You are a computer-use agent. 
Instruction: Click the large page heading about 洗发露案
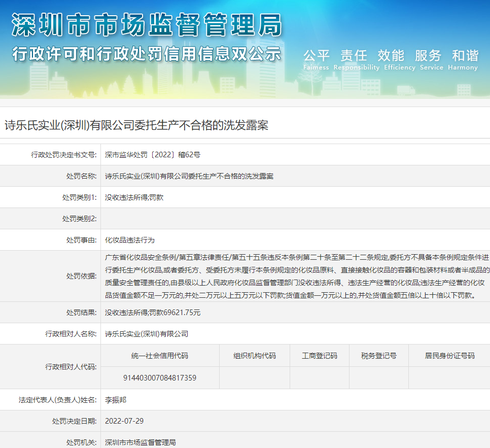[x=136, y=125]
